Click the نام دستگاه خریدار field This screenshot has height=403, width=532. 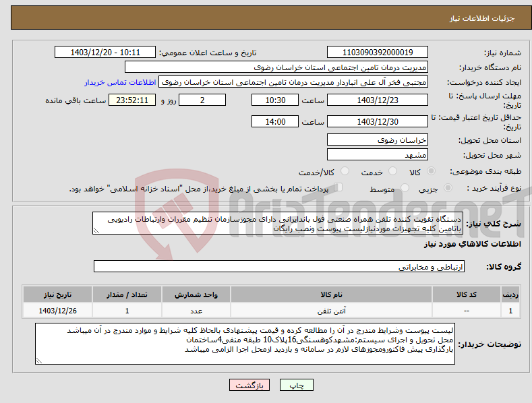pyautogui.click(x=276, y=67)
